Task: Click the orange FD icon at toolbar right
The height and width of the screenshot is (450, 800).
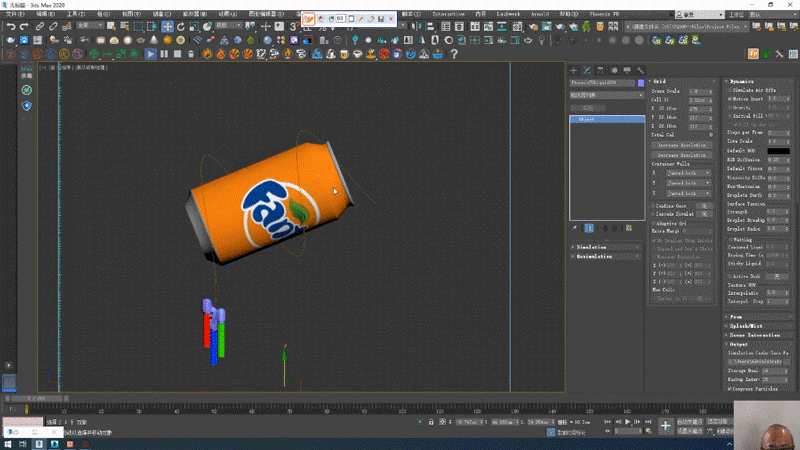Action: tap(753, 54)
